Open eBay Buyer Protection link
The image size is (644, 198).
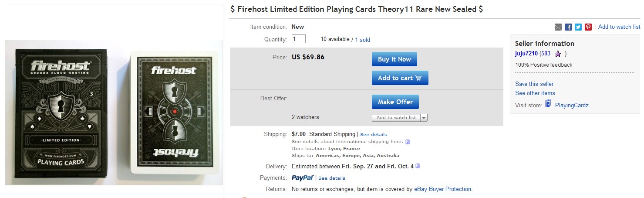pos(442,189)
